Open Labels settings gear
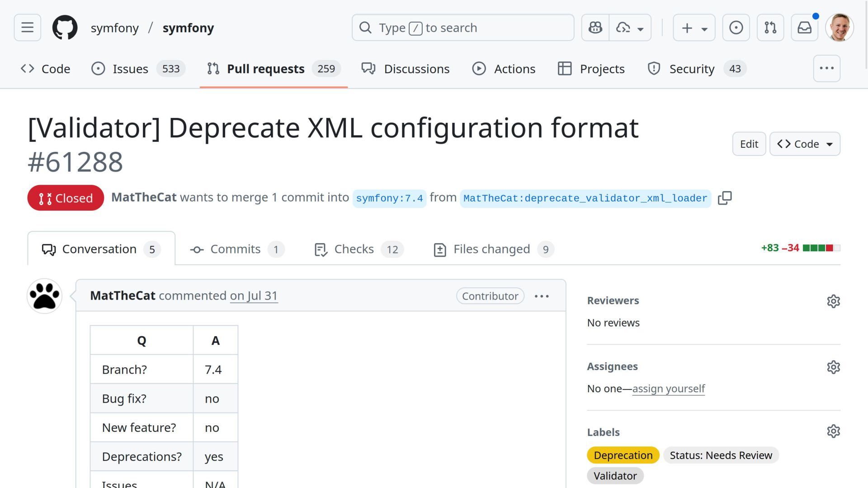This screenshot has width=868, height=488. click(833, 432)
